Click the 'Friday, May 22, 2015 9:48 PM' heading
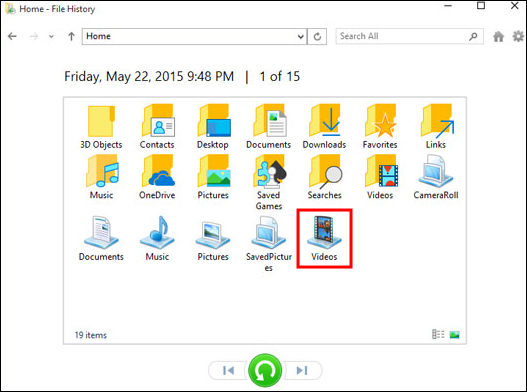 [x=149, y=76]
